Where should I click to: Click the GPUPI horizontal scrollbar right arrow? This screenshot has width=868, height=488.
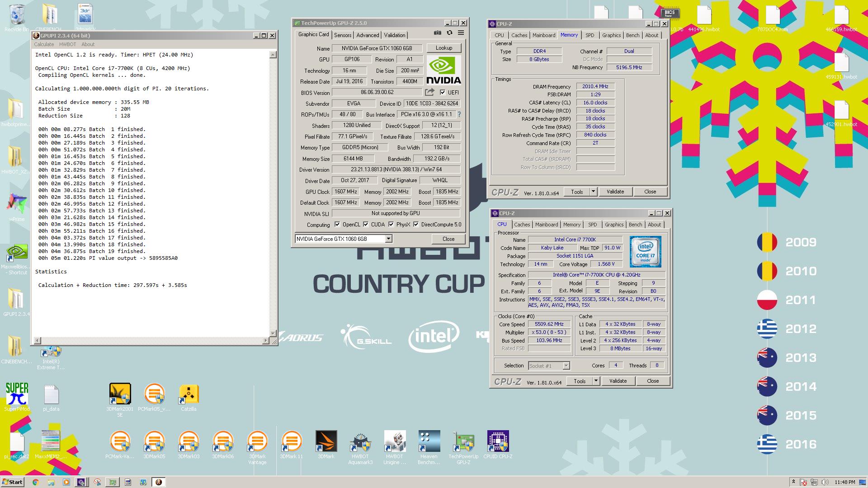[x=266, y=340]
